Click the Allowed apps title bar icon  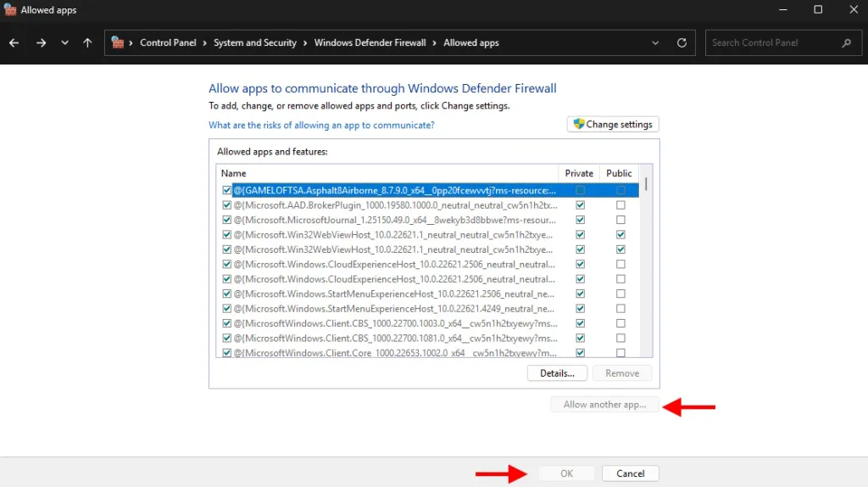tap(10, 10)
